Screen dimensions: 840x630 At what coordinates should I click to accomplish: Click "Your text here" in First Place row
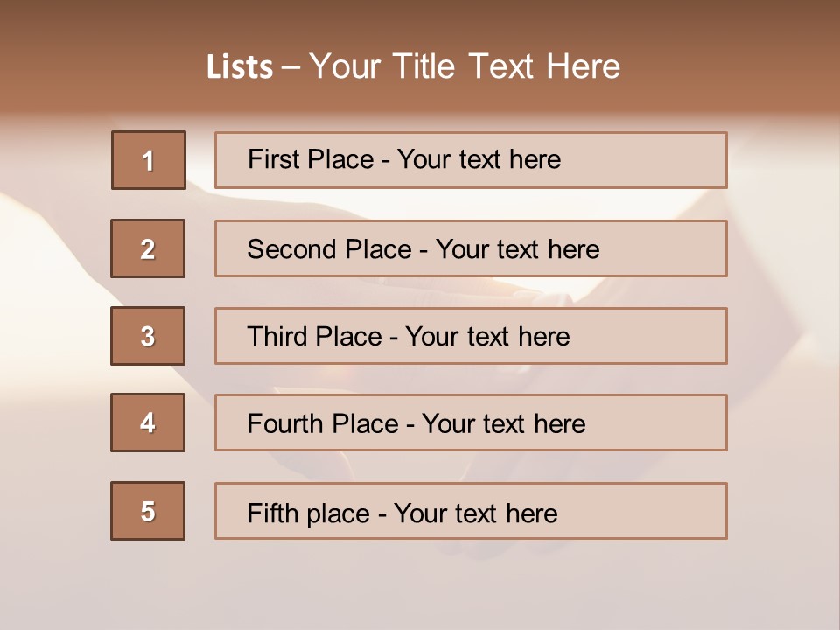(479, 159)
